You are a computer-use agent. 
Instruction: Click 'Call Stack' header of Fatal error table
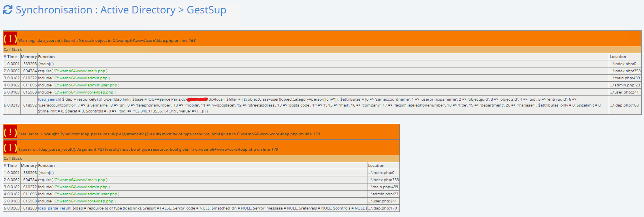[201, 159]
